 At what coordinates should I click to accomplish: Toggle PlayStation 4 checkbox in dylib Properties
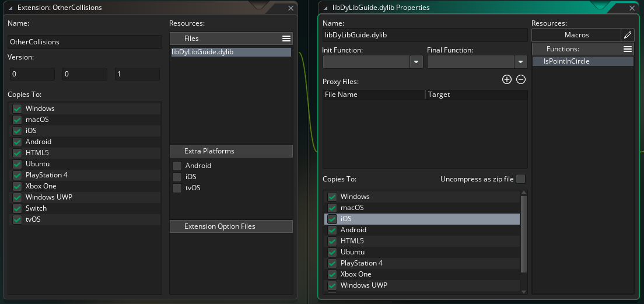pos(332,264)
